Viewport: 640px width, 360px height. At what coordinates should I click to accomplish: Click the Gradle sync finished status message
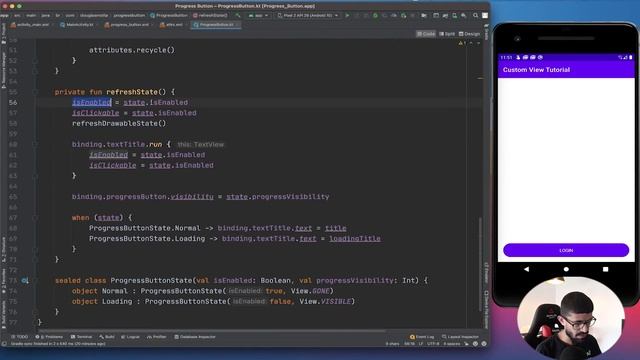58,344
